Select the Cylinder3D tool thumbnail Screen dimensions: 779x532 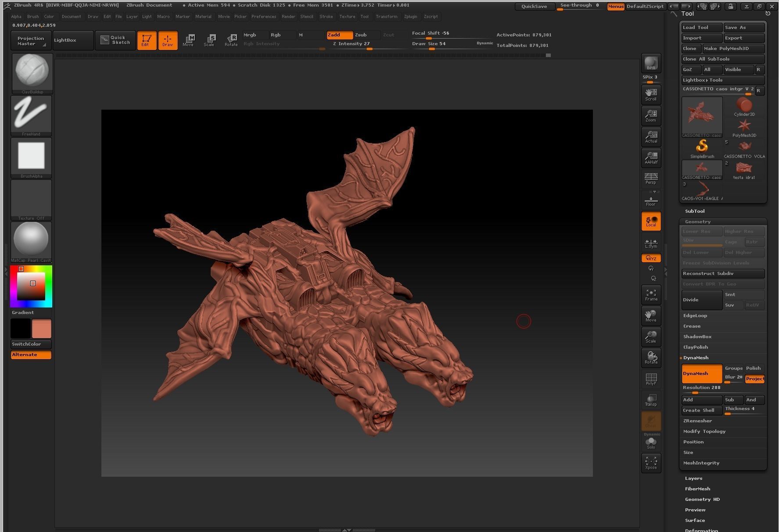744,107
